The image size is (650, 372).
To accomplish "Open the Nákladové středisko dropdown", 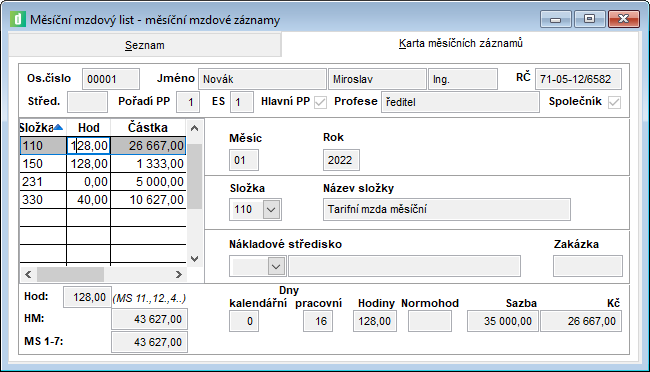I will [x=276, y=266].
